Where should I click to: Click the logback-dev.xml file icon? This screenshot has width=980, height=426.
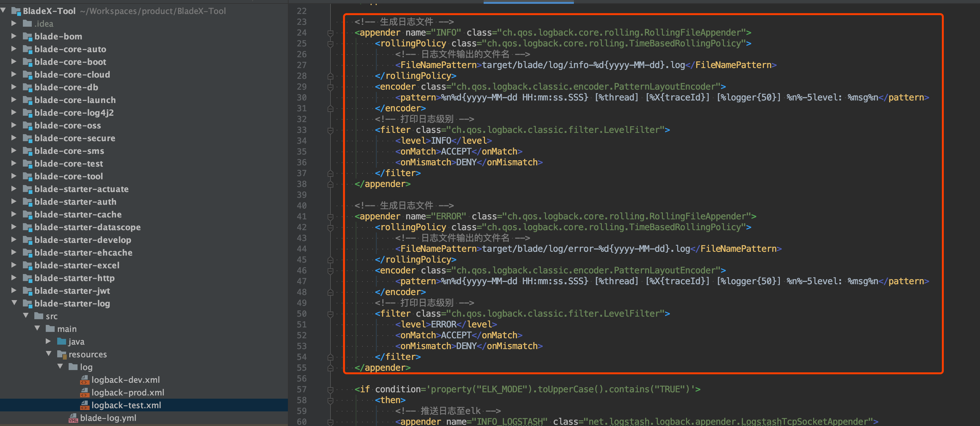pyautogui.click(x=85, y=380)
